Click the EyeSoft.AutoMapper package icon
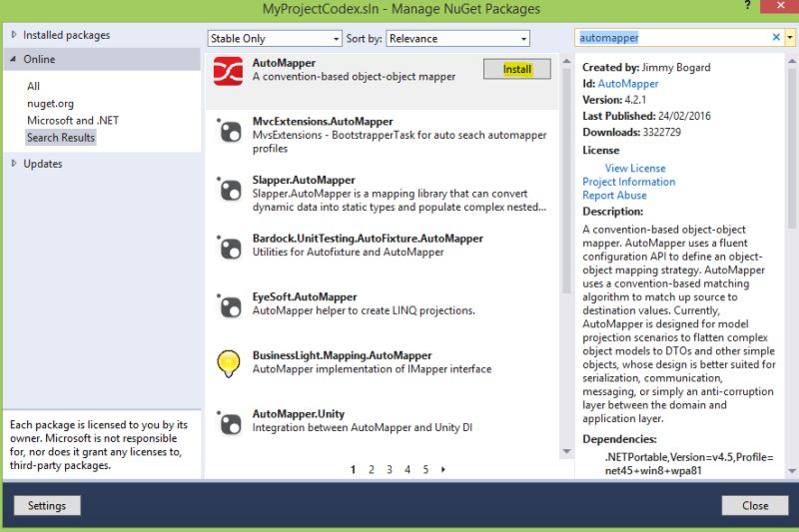Screen dimensions: 799x532 [x=230, y=306]
